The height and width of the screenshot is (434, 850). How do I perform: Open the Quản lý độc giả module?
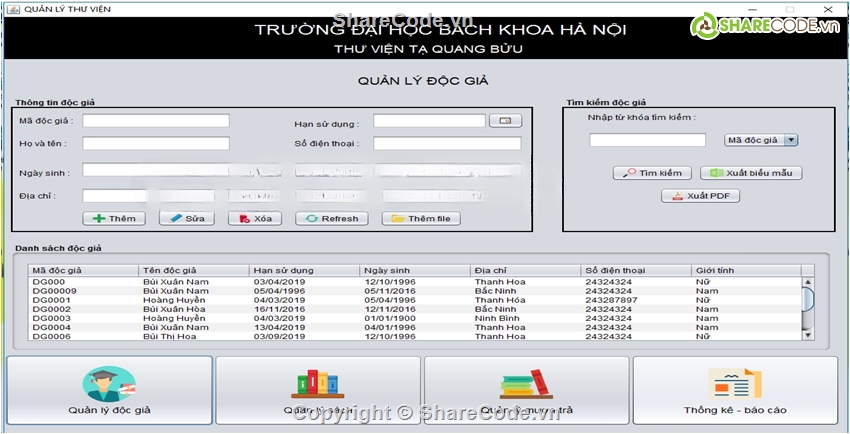[109, 390]
